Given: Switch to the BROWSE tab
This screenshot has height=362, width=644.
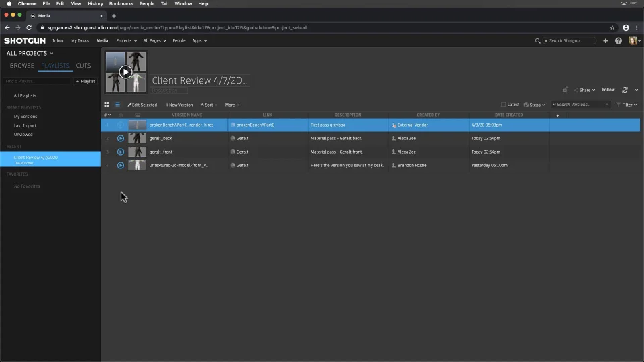Looking at the screenshot, I should 21,66.
